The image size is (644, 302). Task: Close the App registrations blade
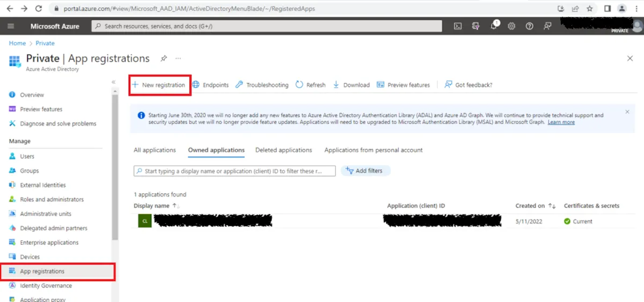(x=630, y=58)
